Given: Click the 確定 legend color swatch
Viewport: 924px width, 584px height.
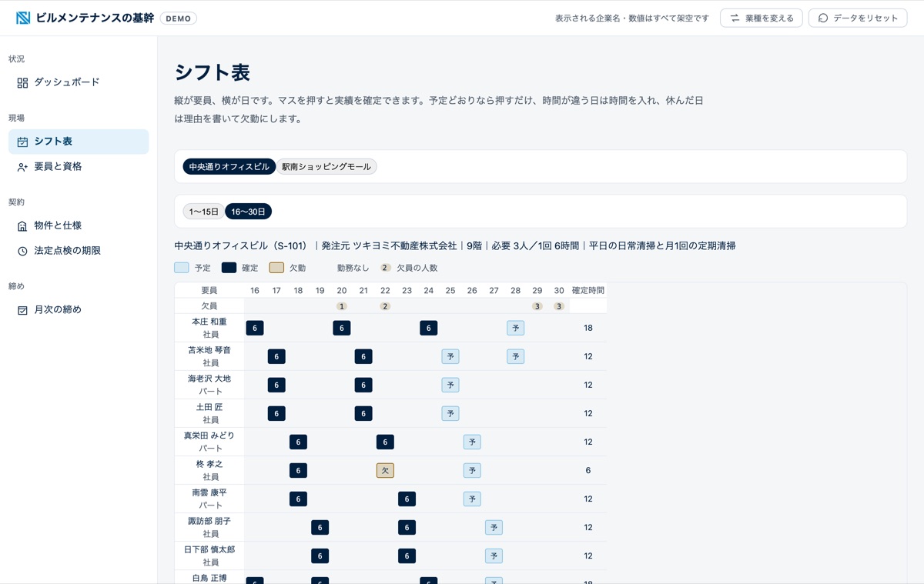Looking at the screenshot, I should (x=229, y=268).
